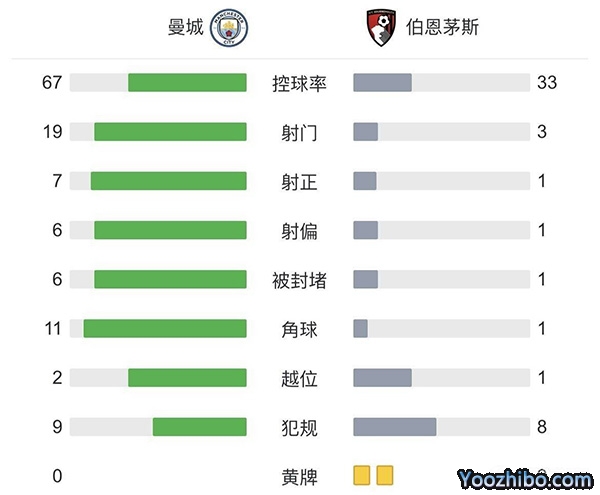Select the 角球 corners stat label
The width and height of the screenshot is (600, 495).
point(299,329)
